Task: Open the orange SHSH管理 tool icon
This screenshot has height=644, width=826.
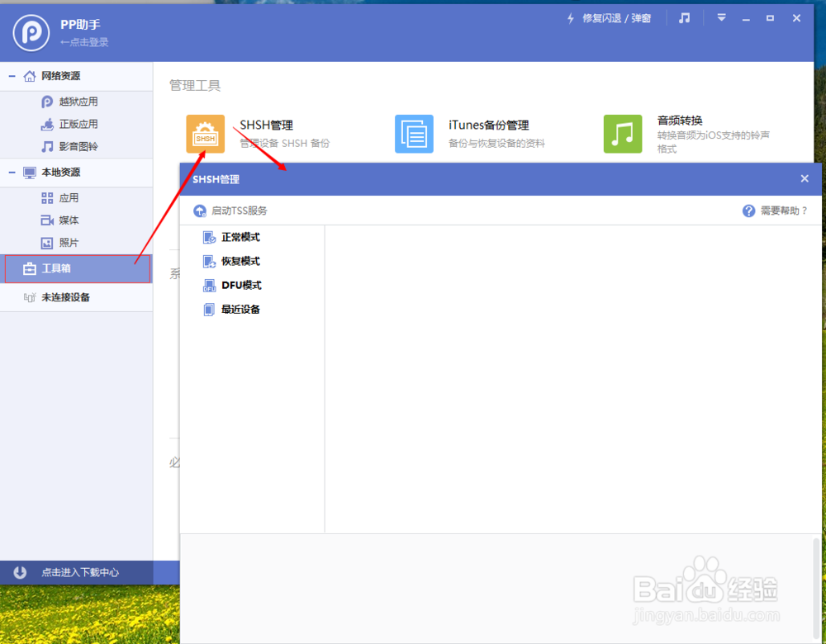Action: click(206, 134)
